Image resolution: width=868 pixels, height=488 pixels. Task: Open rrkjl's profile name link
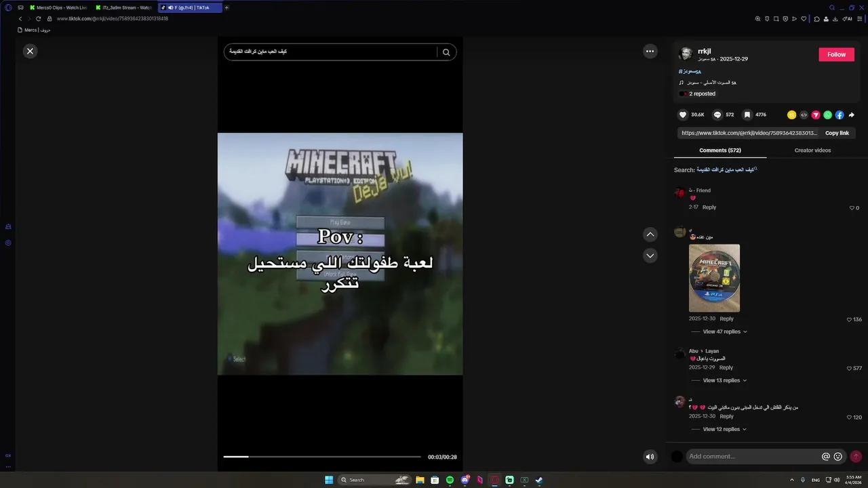[704, 52]
